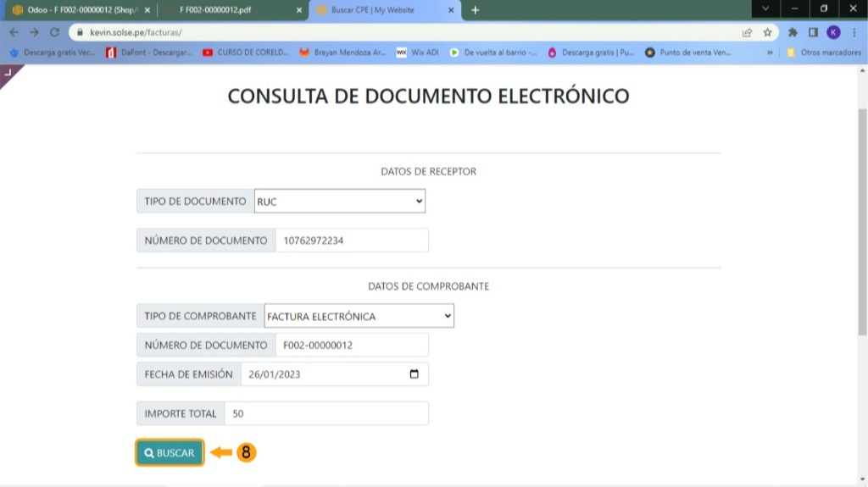Expand the Tipo de Documento dropdown
868x487 pixels.
point(340,202)
